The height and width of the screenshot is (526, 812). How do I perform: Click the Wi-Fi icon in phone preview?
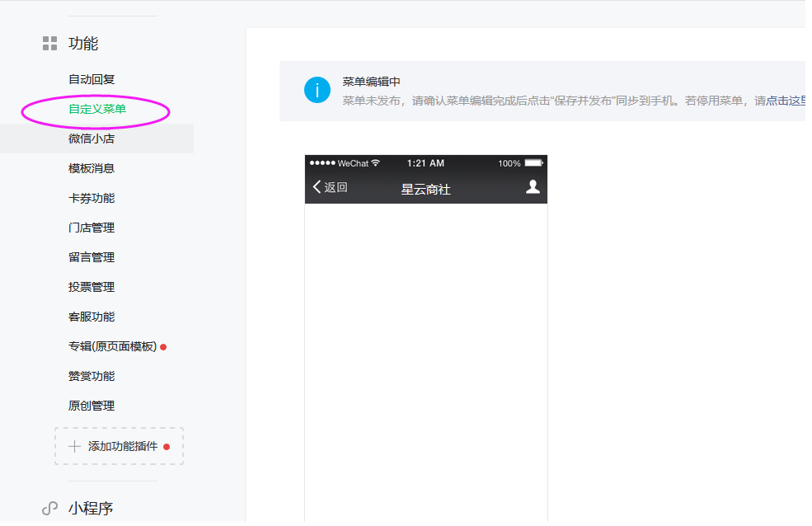(376, 162)
